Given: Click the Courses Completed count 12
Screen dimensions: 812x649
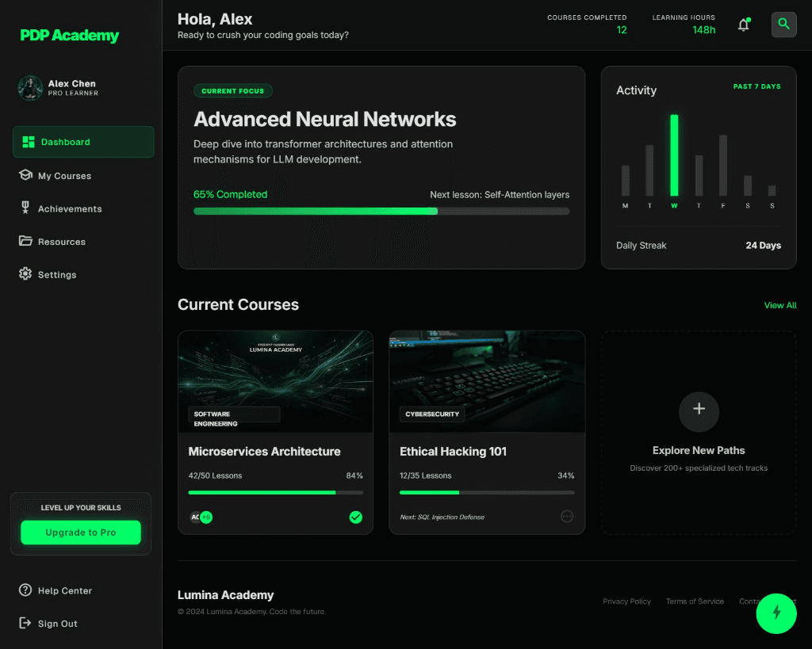Looking at the screenshot, I should pos(622,30).
